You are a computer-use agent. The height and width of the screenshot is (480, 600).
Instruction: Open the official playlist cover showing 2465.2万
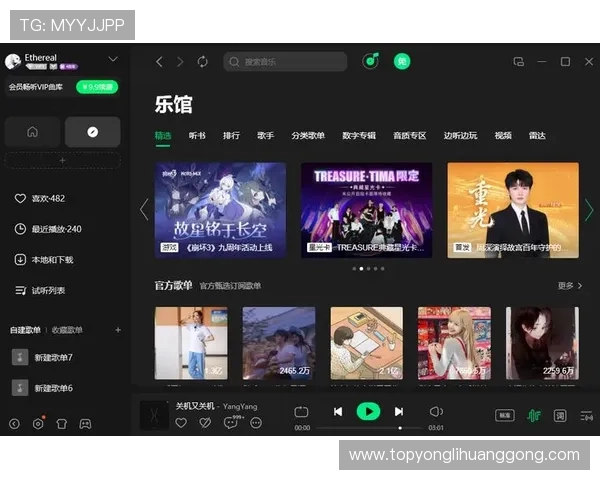click(x=279, y=343)
